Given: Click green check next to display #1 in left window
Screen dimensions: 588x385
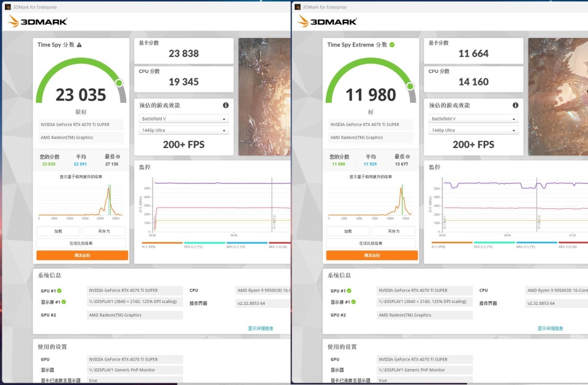Looking at the screenshot, I should tap(64, 302).
